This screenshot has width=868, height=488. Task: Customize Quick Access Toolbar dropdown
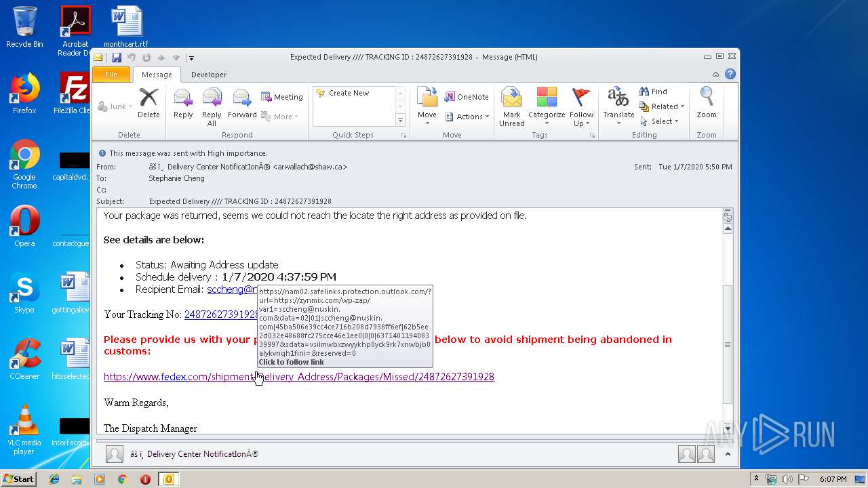point(191,58)
